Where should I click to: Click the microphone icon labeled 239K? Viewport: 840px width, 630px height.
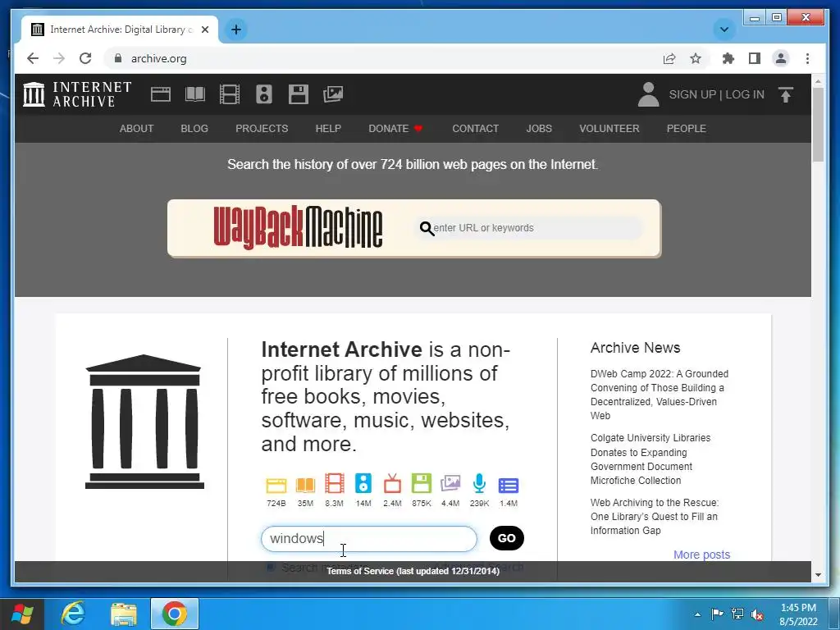coord(479,483)
